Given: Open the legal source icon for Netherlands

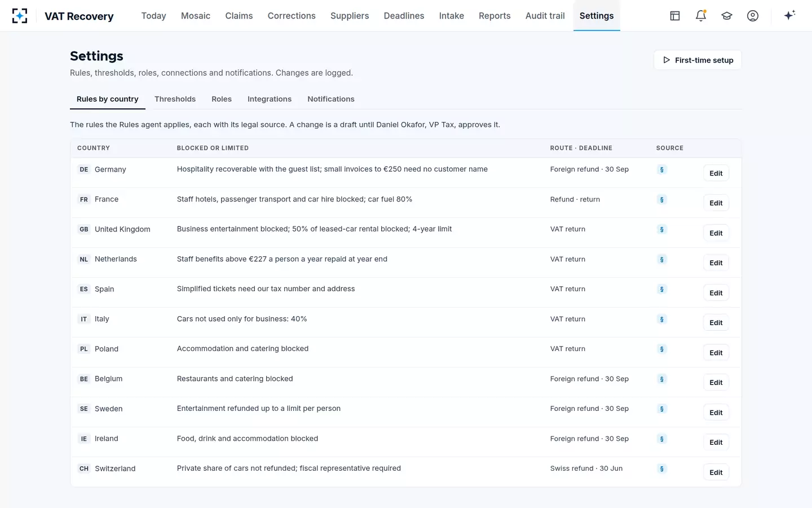Looking at the screenshot, I should click(x=662, y=259).
